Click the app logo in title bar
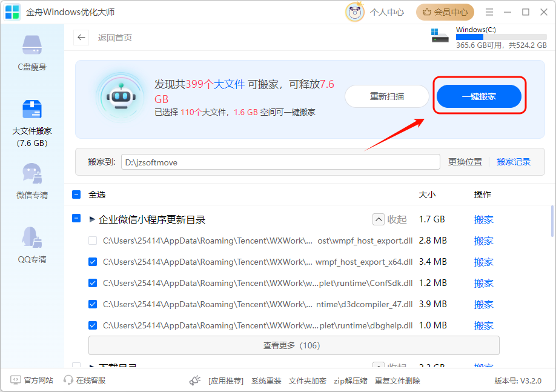 point(12,12)
